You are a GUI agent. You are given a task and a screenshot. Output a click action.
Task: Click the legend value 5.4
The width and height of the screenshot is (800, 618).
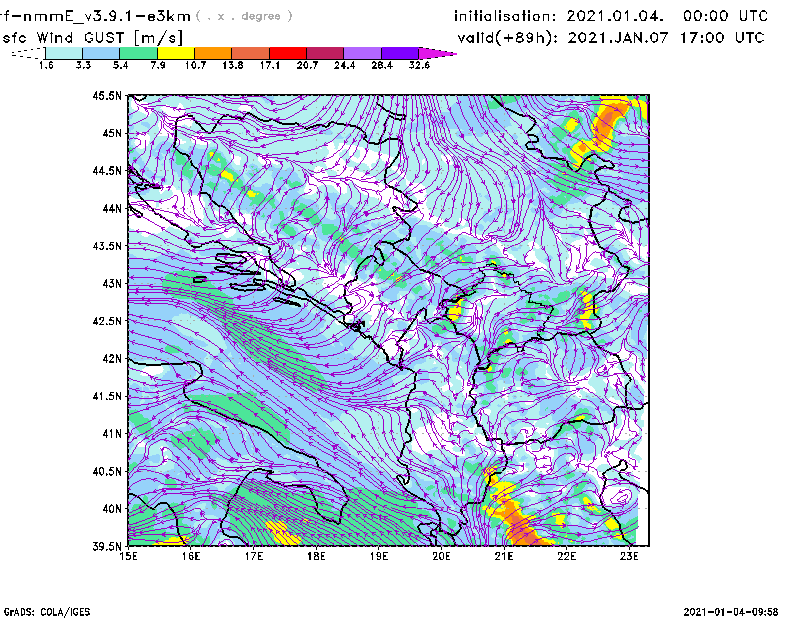120,65
